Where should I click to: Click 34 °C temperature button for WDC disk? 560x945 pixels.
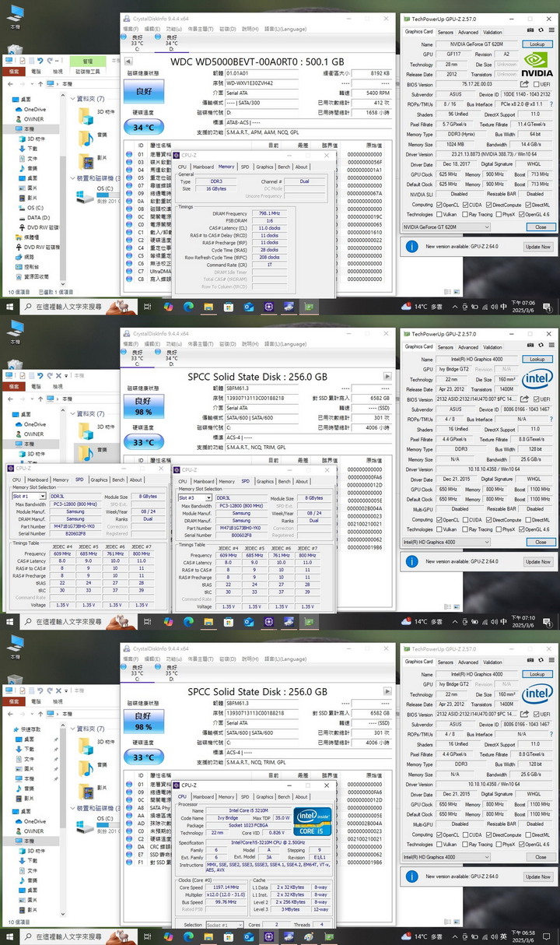point(144,127)
